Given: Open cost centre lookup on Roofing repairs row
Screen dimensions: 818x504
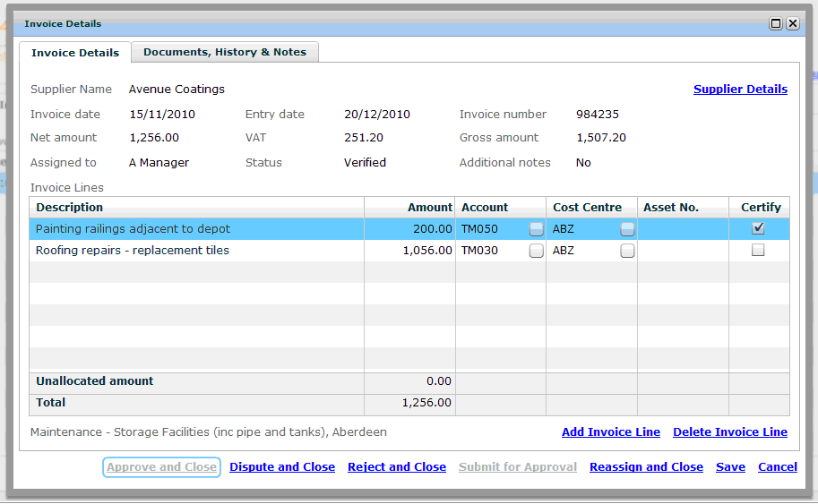Looking at the screenshot, I should [x=627, y=251].
